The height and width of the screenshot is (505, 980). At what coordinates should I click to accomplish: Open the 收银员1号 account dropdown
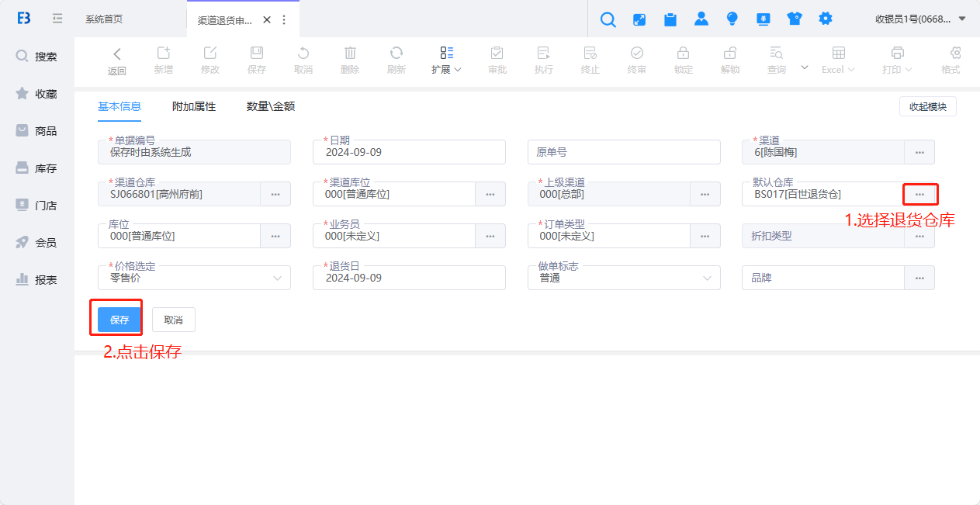[920, 19]
